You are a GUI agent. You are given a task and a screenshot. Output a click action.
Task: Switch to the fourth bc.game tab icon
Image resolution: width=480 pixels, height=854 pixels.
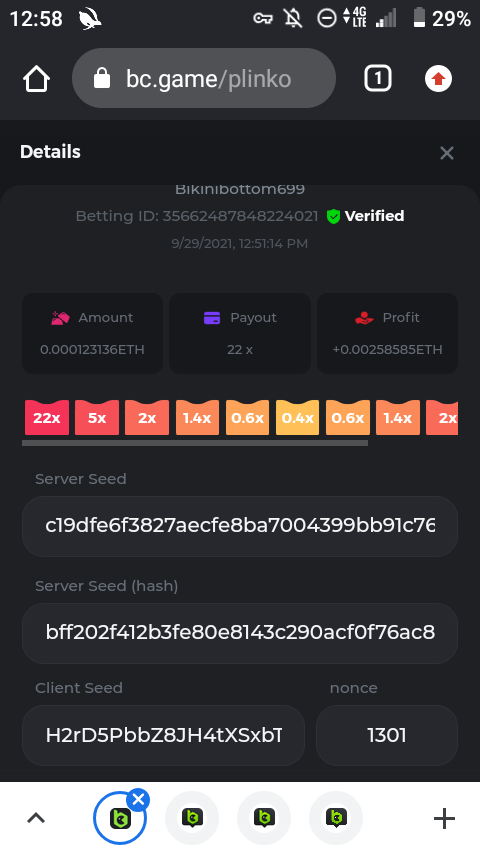click(336, 818)
